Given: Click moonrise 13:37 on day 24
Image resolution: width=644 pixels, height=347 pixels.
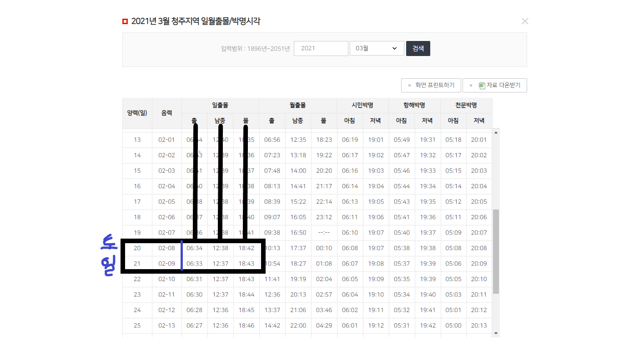Looking at the screenshot, I should pos(272,310).
